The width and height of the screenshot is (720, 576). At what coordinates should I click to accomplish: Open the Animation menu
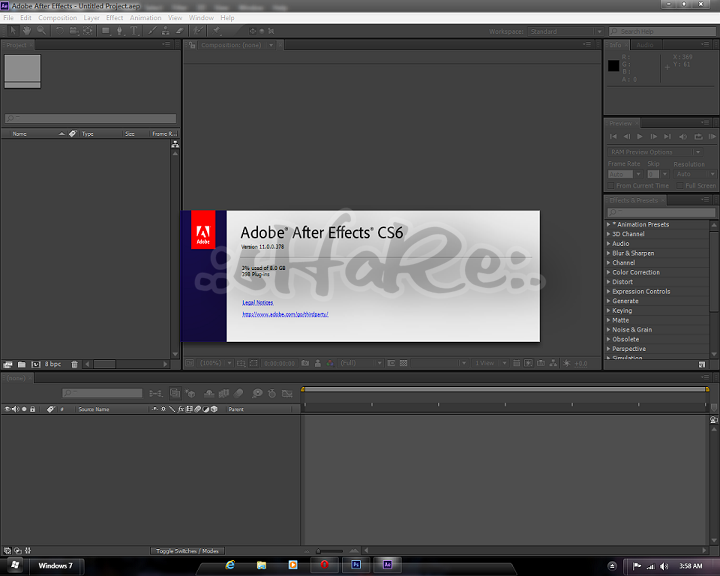[x=145, y=17]
